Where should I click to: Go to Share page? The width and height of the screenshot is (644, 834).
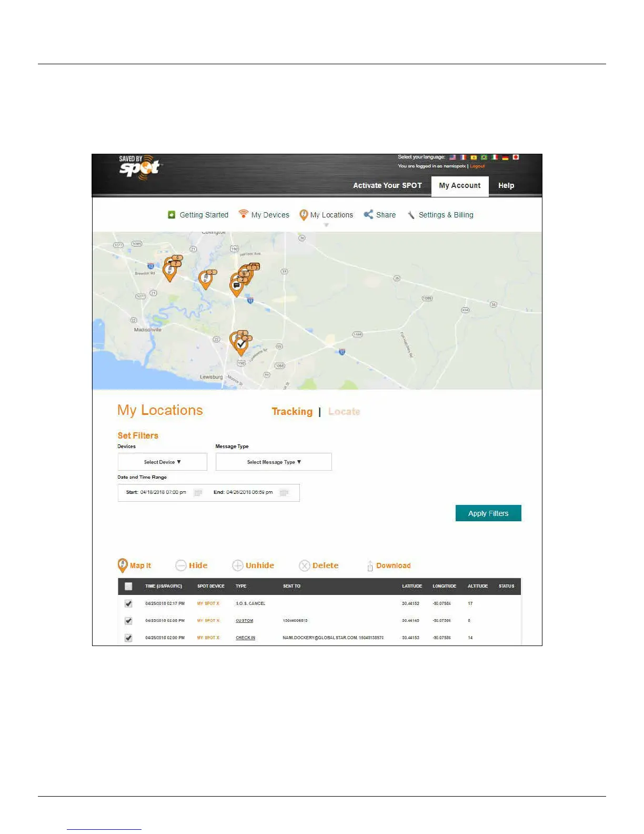[x=386, y=215]
